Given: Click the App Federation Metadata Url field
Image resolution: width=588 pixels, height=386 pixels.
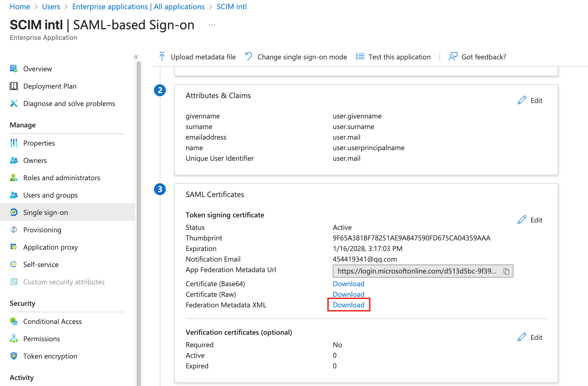Looking at the screenshot, I should point(417,271).
